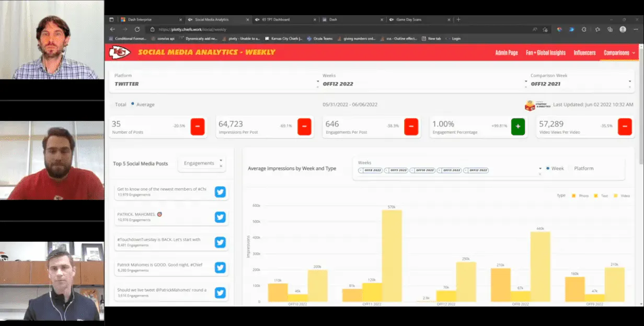Toggle the Video series in chart legend

click(621, 196)
